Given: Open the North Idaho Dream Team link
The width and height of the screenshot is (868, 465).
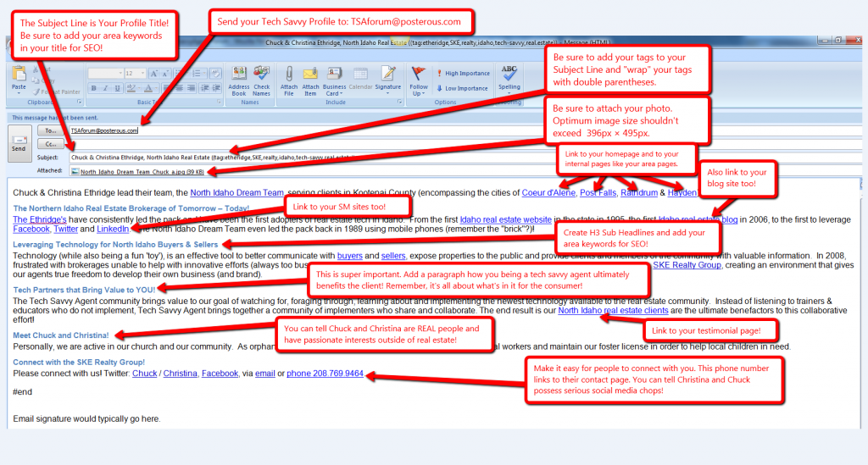Looking at the screenshot, I should (x=237, y=192).
